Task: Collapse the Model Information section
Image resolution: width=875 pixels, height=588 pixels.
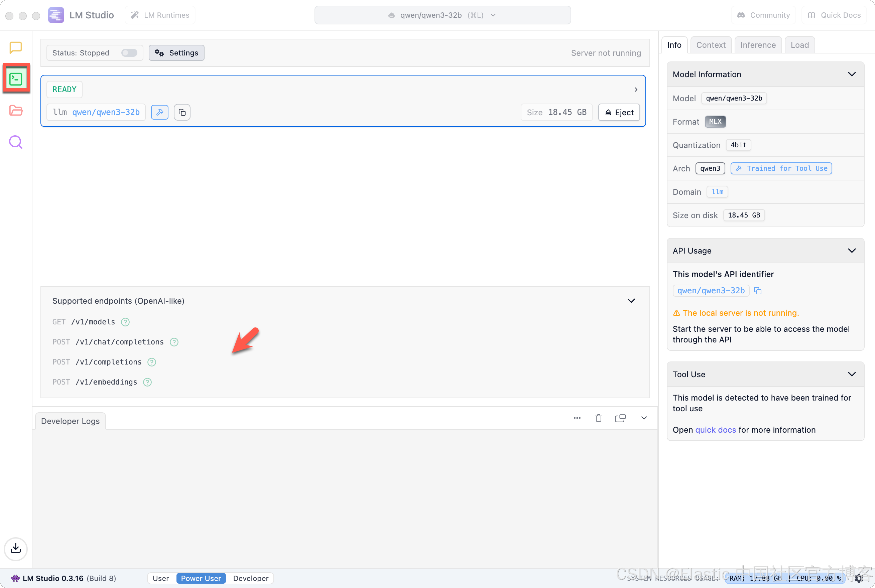Action: tap(851, 74)
